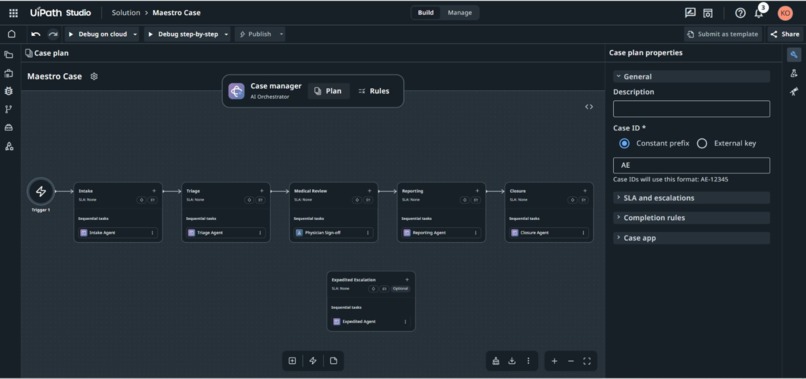Viewport: 806px width, 379px height.
Task: Open the wrench properties panel icon
Action: click(794, 55)
